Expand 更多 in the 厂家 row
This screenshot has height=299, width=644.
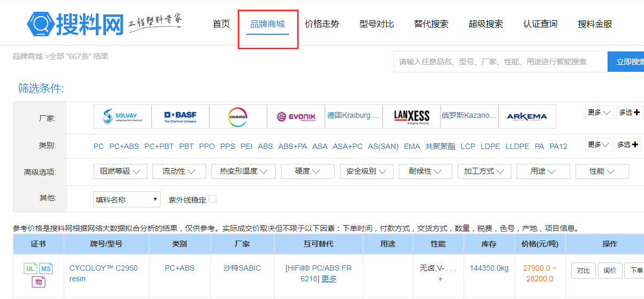598,113
